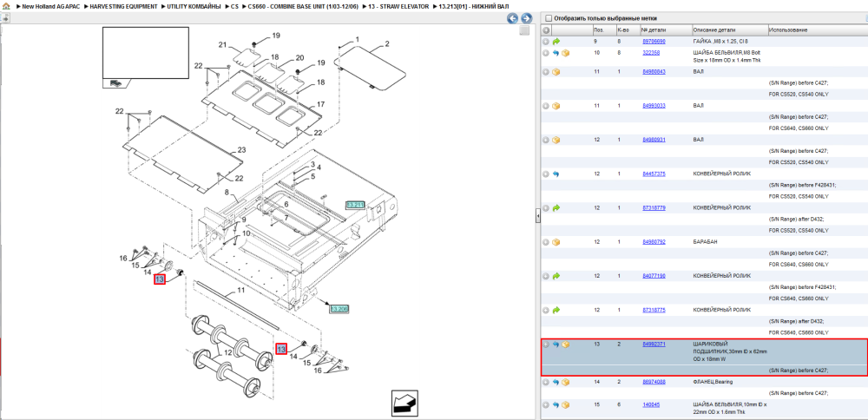868x420 pixels.
Task: Add part 89796690 using its plus icon
Action: click(546, 42)
